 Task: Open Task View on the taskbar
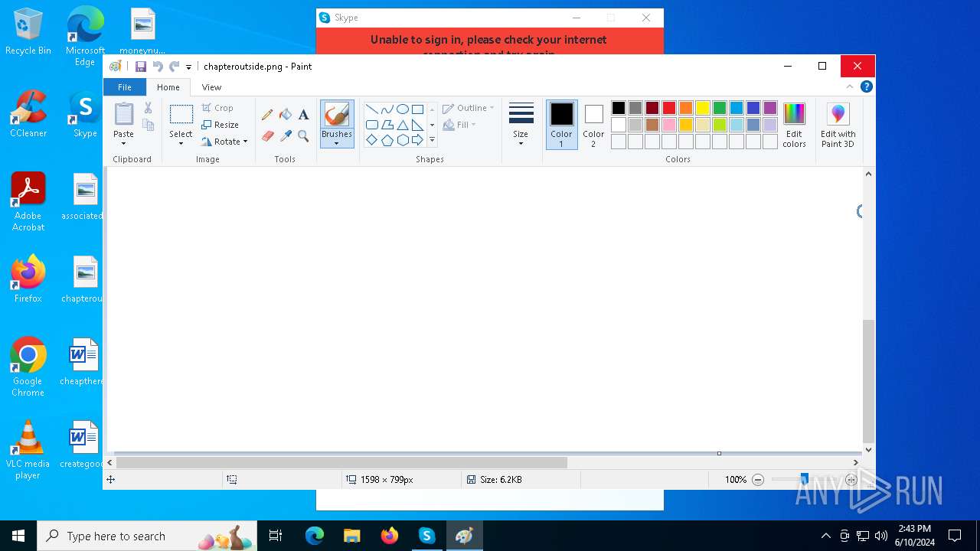pyautogui.click(x=276, y=536)
